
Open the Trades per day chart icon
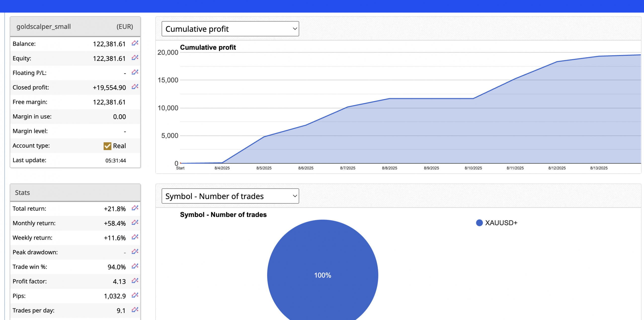tap(135, 310)
